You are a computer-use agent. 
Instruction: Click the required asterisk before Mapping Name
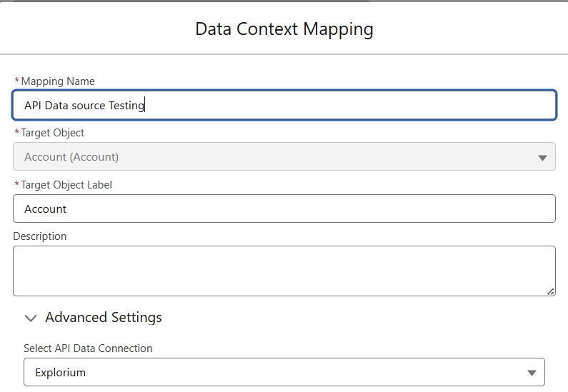pyautogui.click(x=16, y=81)
